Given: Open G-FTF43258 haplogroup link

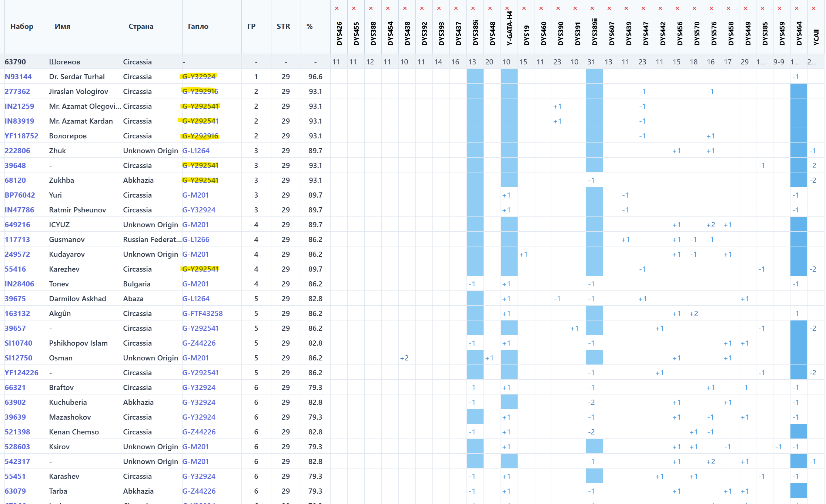Looking at the screenshot, I should pos(203,313).
